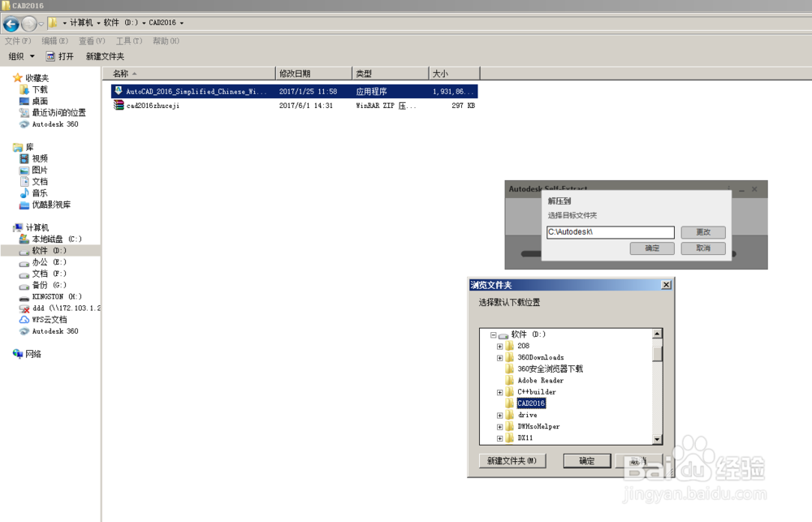Open the 优酷影视库 library

click(x=51, y=205)
